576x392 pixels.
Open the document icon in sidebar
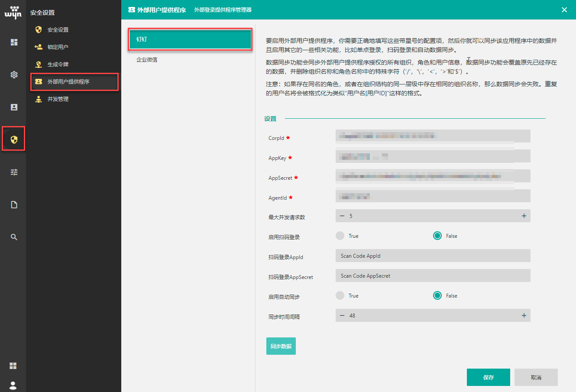click(x=14, y=204)
